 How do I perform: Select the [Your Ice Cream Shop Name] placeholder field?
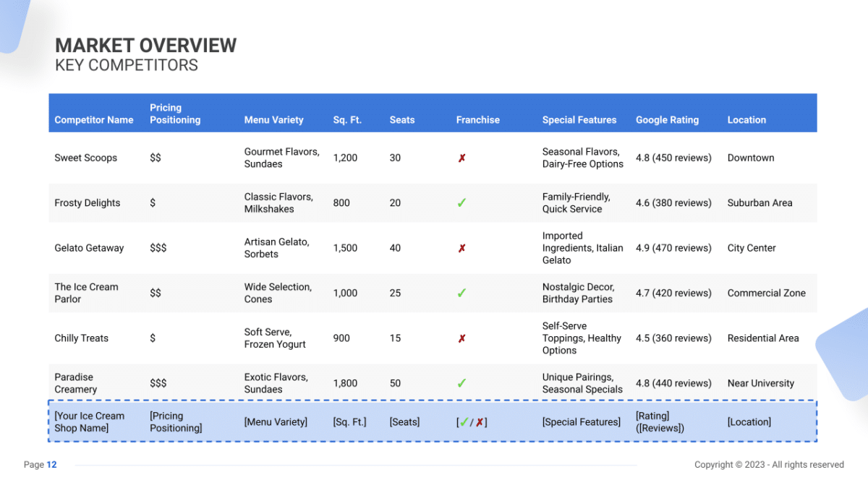click(89, 421)
